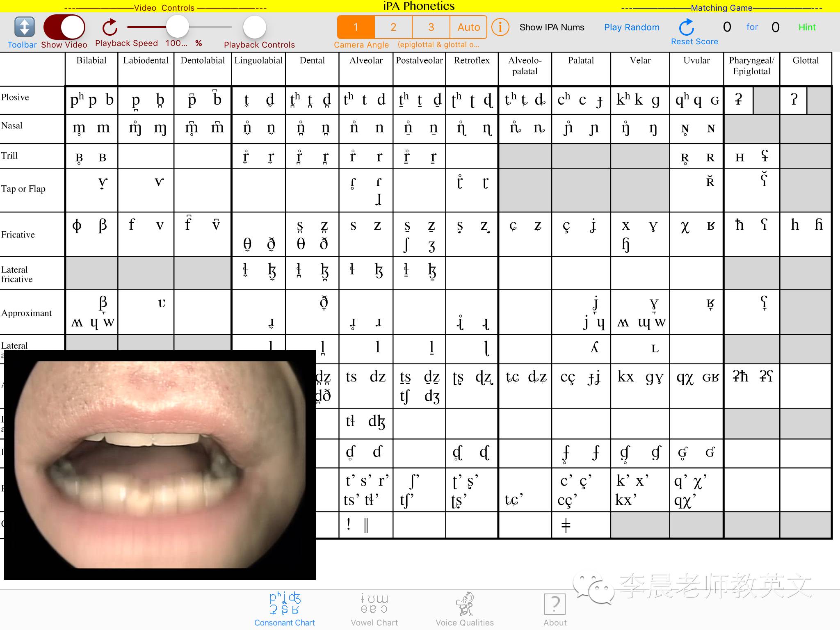840x630 pixels.
Task: Collapse the Toolbar with the arrow icon
Action: (25, 27)
